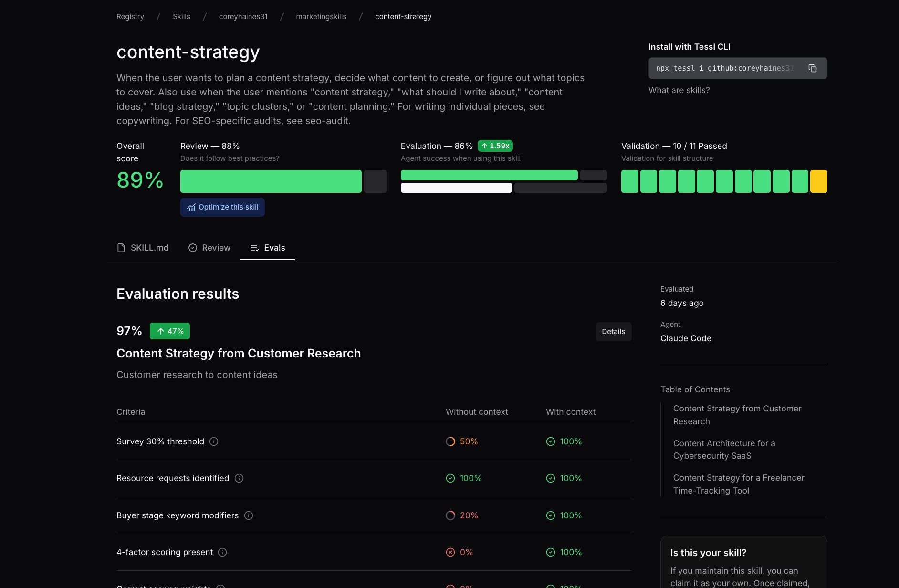
Task: Click the Evals tab list icon
Action: click(x=254, y=248)
